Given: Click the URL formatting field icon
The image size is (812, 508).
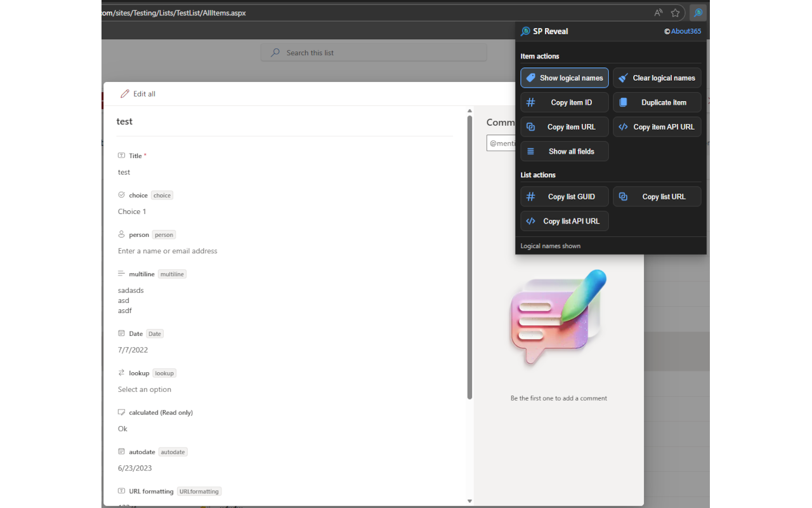Looking at the screenshot, I should [x=122, y=491].
